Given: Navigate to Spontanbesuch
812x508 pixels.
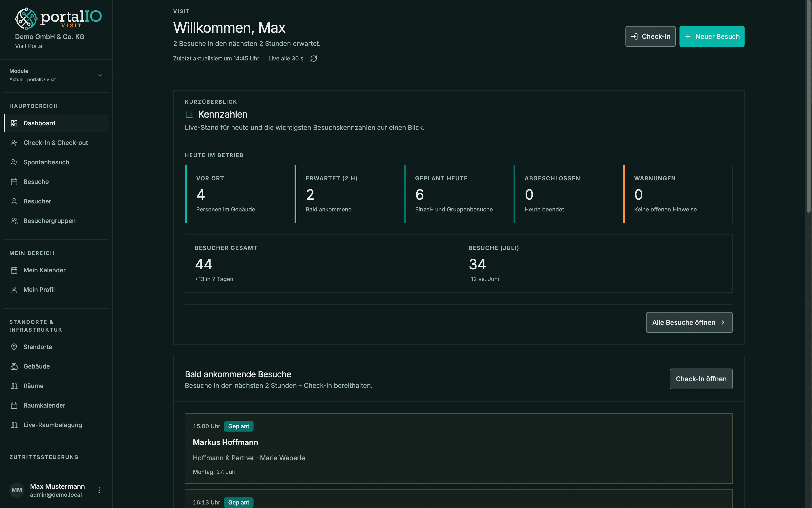Looking at the screenshot, I should (x=56, y=162).
